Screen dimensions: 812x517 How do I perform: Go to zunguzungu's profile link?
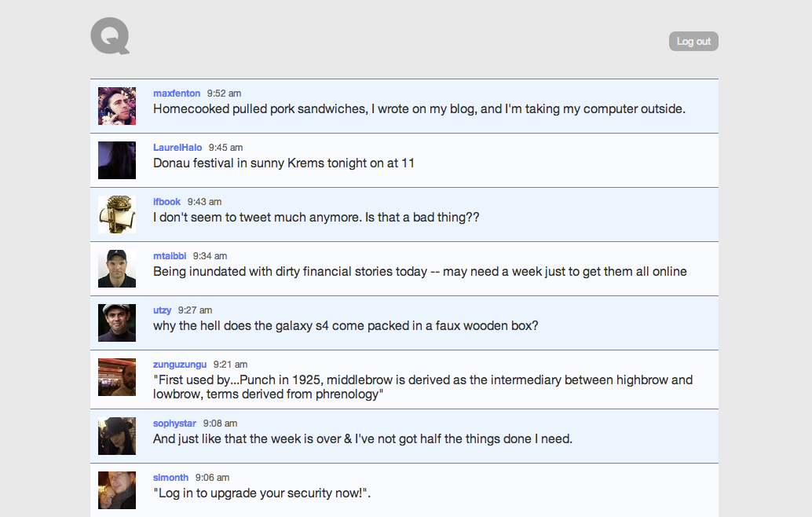(180, 365)
